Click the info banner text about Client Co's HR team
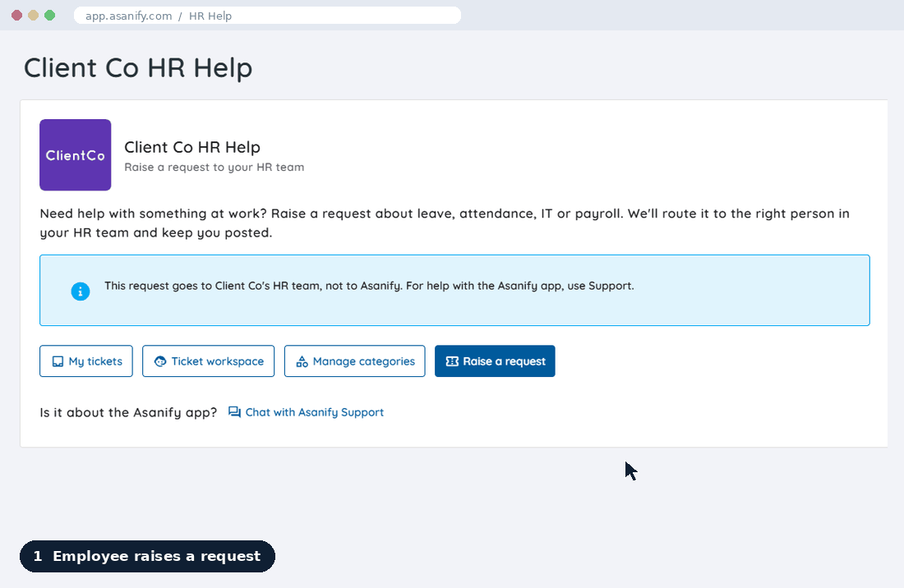Screen dimensions: 904x588 point(369,287)
